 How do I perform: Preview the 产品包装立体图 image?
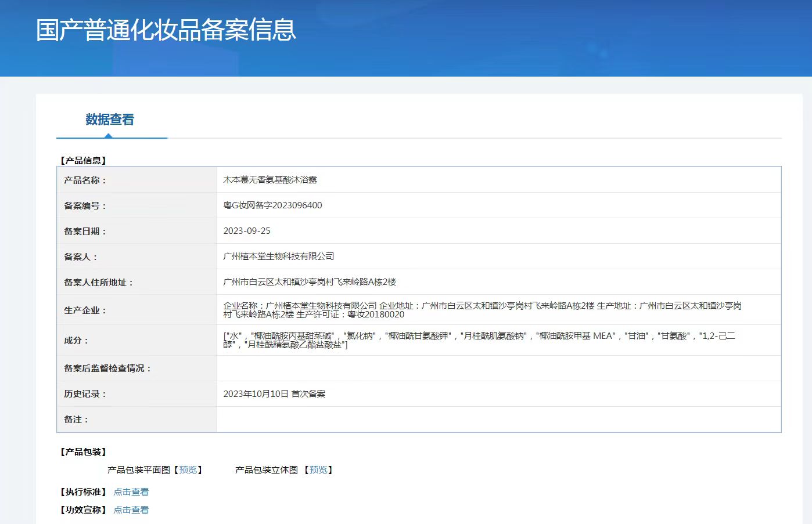click(318, 470)
